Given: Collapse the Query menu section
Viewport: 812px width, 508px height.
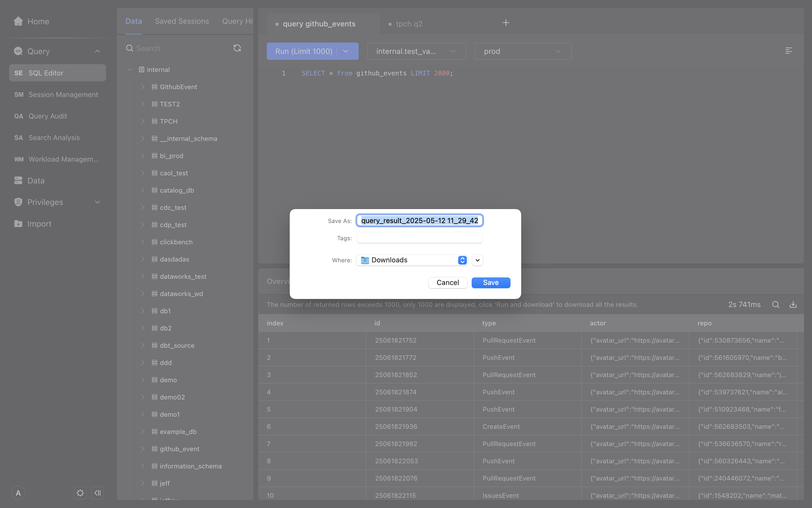Looking at the screenshot, I should pyautogui.click(x=97, y=51).
